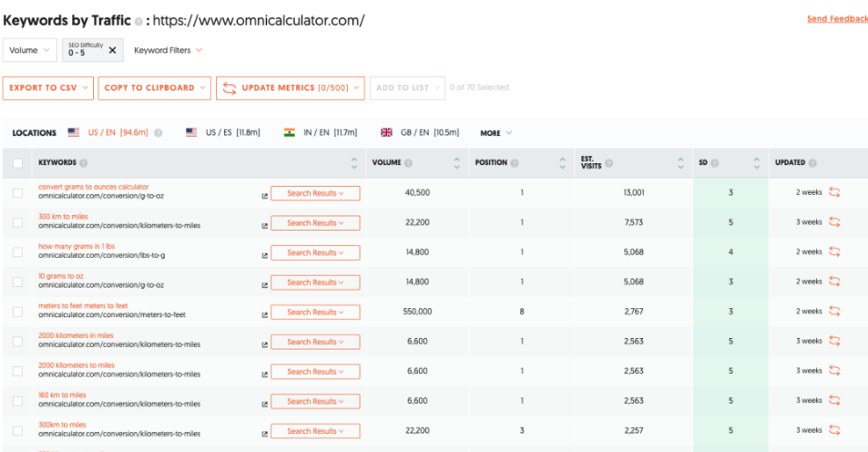
Task: Check the 'convert grams to ounces calculator' row
Action: 17,193
